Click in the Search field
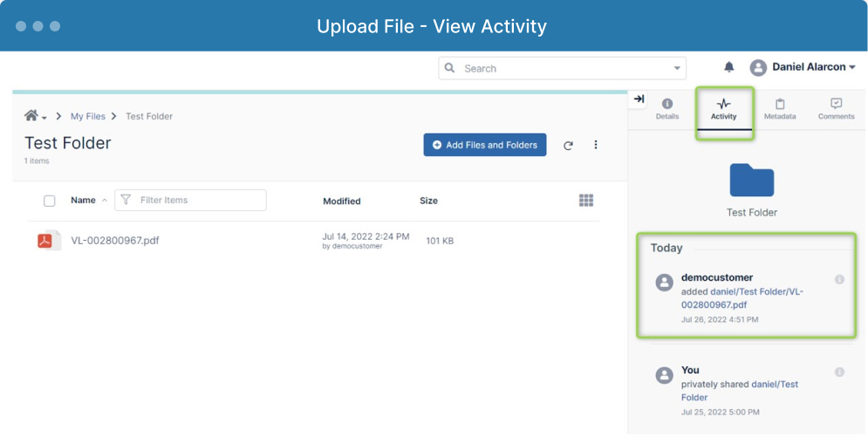 pyautogui.click(x=563, y=68)
